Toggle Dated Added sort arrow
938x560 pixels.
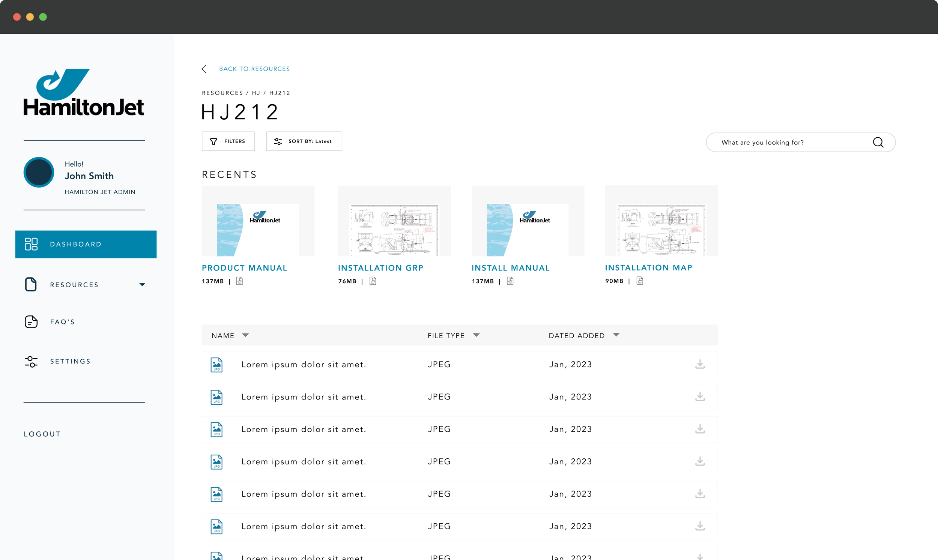point(616,335)
